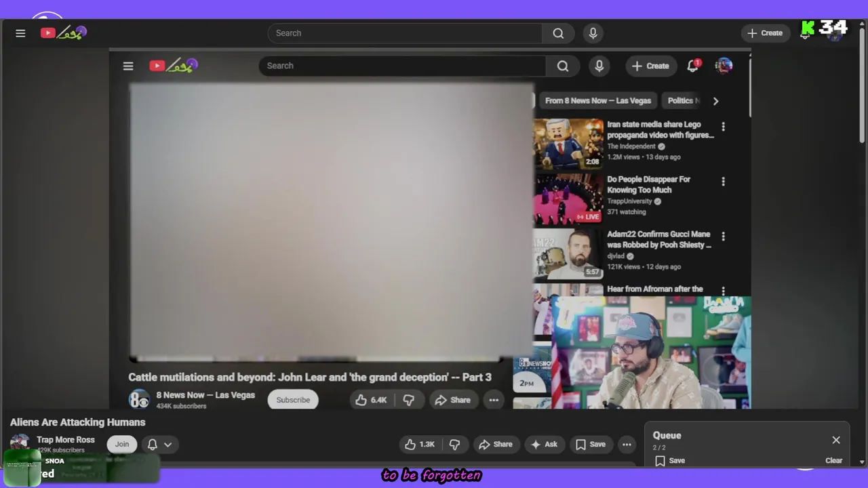Focus the outer Search input field
The height and width of the screenshot is (488, 868).
tap(405, 33)
